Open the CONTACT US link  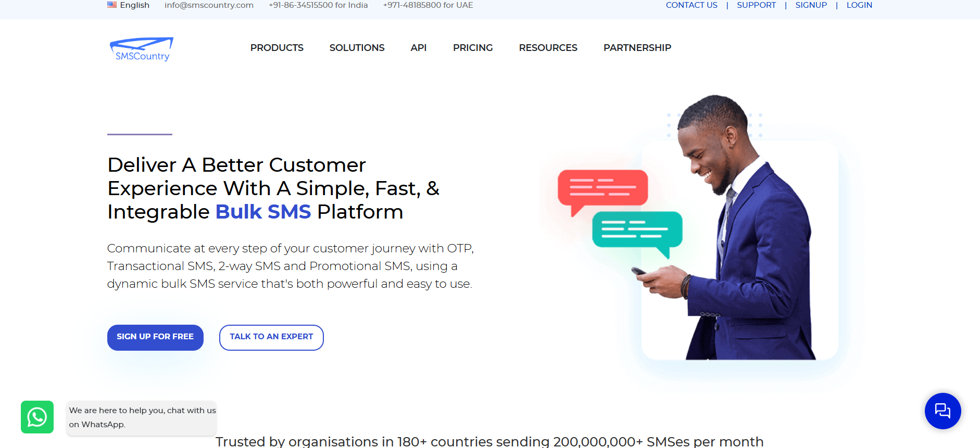click(692, 5)
